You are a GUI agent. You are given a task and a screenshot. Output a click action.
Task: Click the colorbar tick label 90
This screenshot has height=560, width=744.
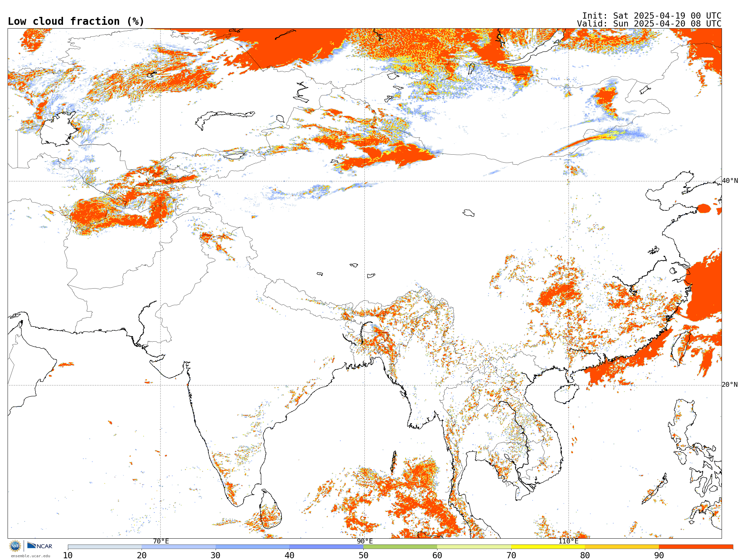[x=659, y=556]
